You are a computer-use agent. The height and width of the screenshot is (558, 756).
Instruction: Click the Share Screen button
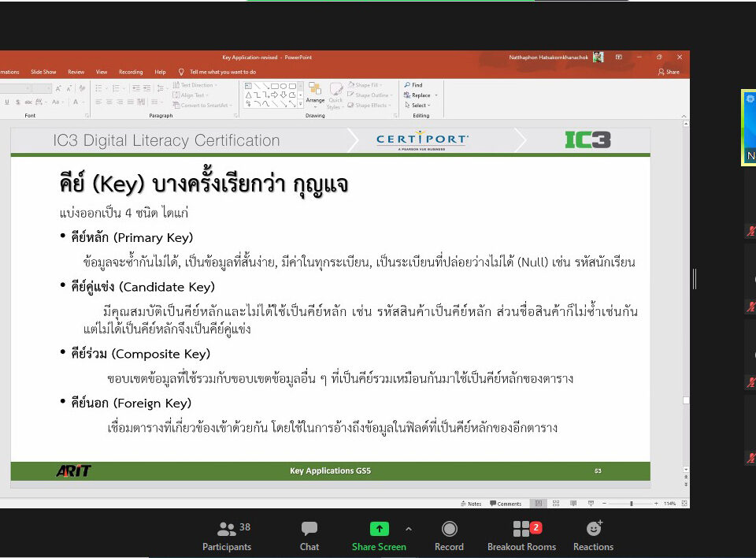(379, 537)
